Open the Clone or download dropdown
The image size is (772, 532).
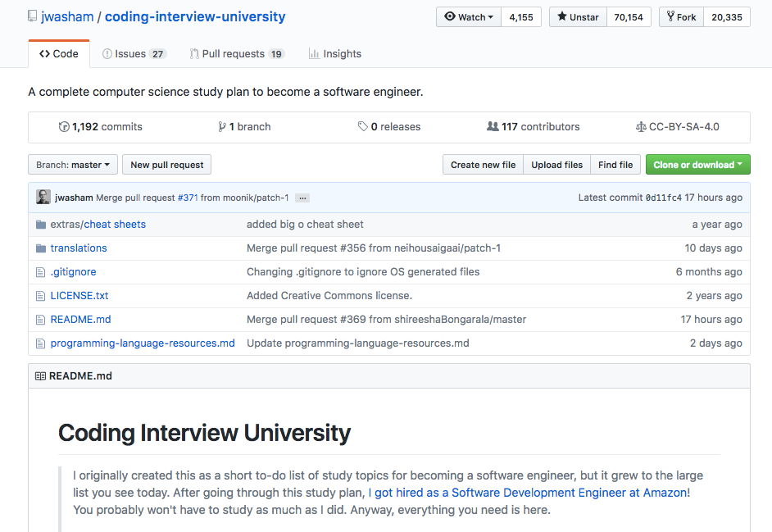697,165
